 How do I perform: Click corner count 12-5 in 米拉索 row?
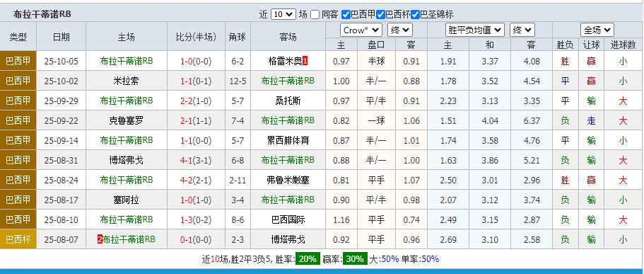pyautogui.click(x=238, y=81)
